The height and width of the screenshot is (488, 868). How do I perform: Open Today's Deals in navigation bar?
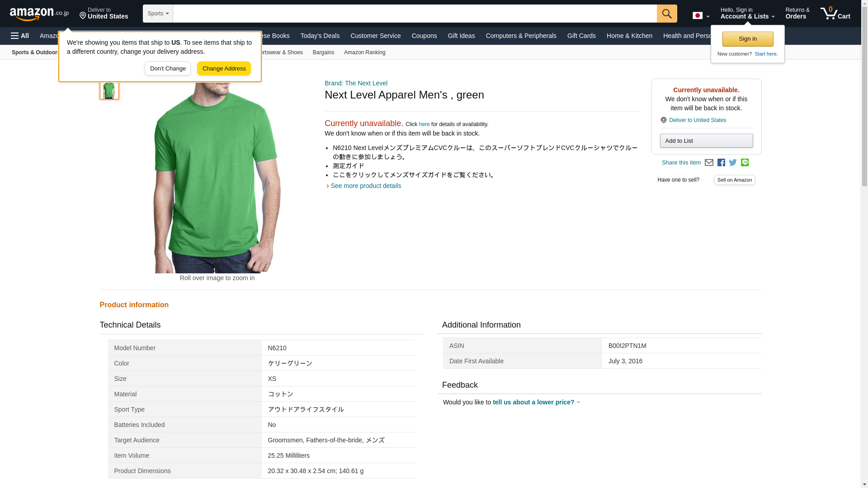pos(320,36)
